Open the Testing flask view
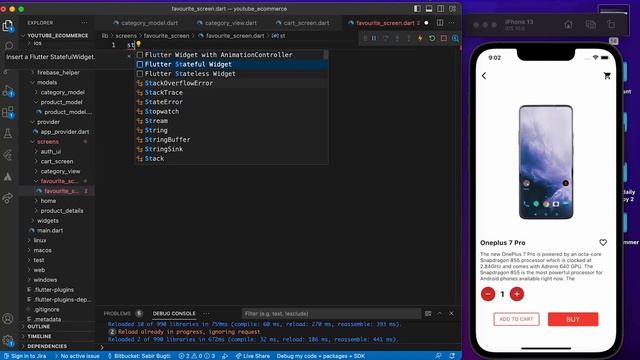The width and height of the screenshot is (640, 360). (8, 133)
